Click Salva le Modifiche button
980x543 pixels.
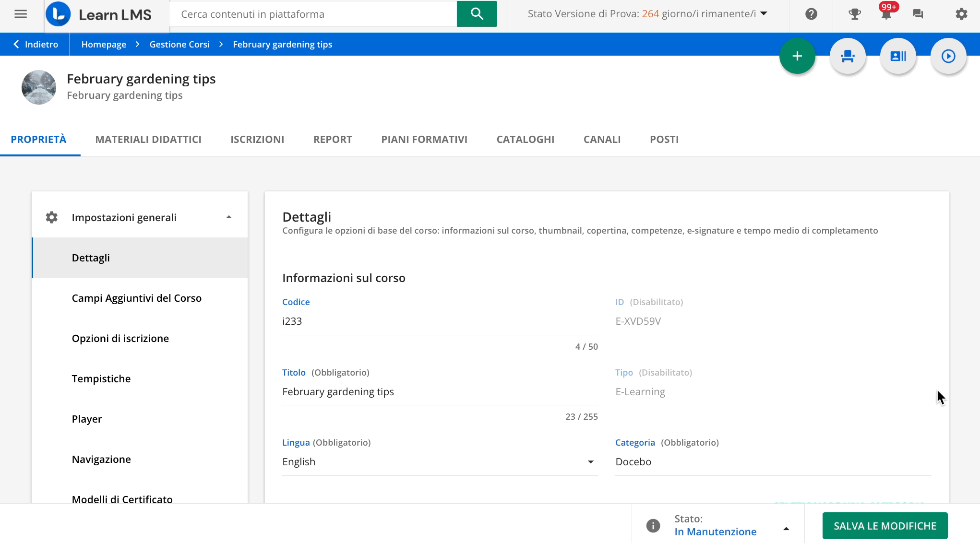(x=884, y=526)
